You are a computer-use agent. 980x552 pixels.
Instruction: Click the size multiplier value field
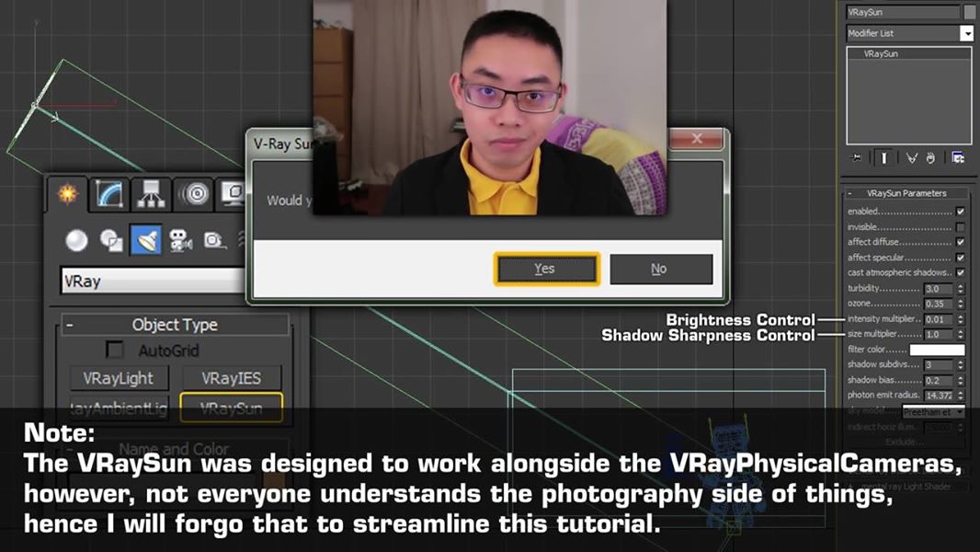pos(938,335)
